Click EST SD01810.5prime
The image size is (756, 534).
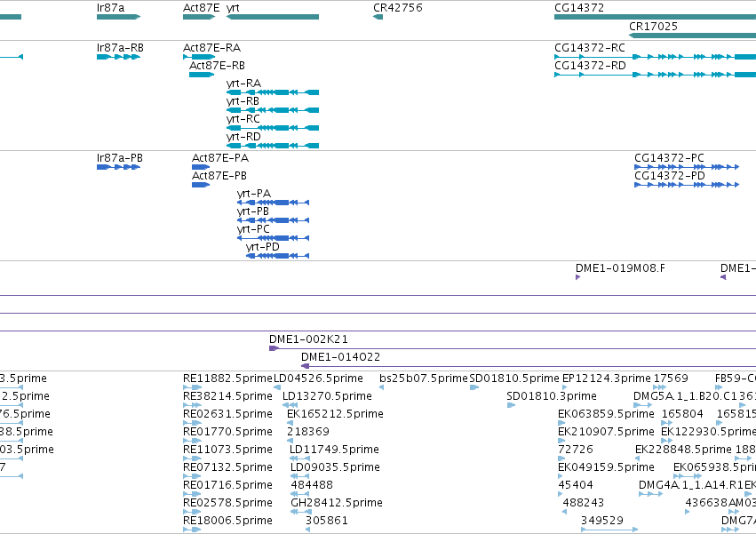click(474, 387)
